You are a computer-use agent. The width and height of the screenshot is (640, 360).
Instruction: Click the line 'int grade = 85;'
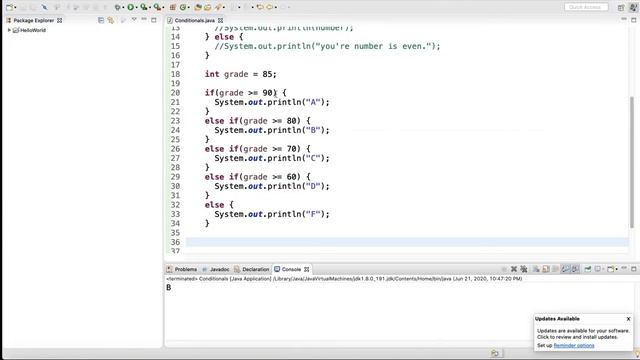point(241,74)
